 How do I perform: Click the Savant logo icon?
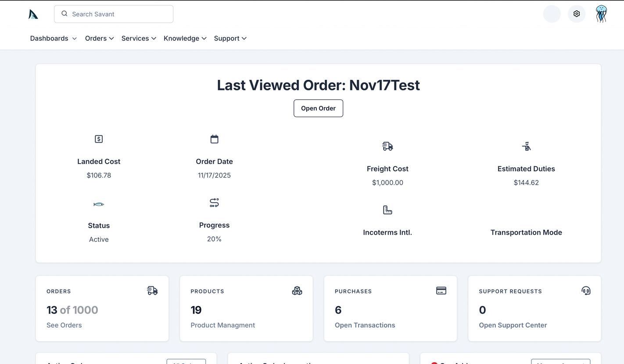[33, 14]
